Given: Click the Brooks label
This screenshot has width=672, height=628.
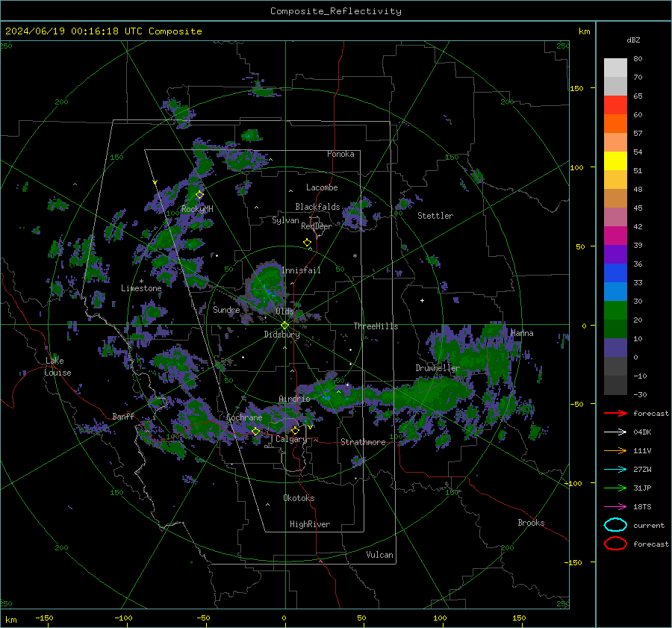Looking at the screenshot, I should coord(531,523).
